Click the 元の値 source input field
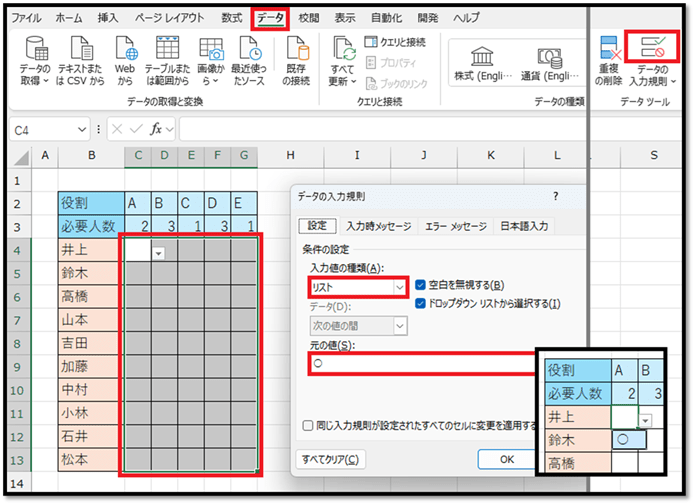This screenshot has width=694, height=504. (x=420, y=363)
